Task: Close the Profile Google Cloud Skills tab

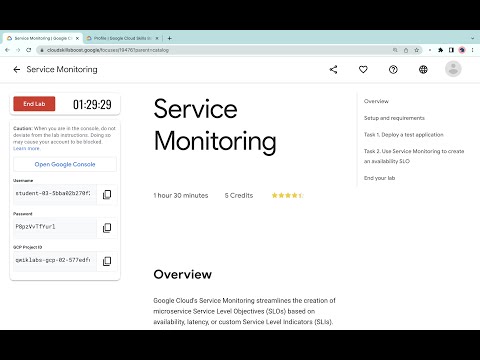Action: [x=157, y=38]
